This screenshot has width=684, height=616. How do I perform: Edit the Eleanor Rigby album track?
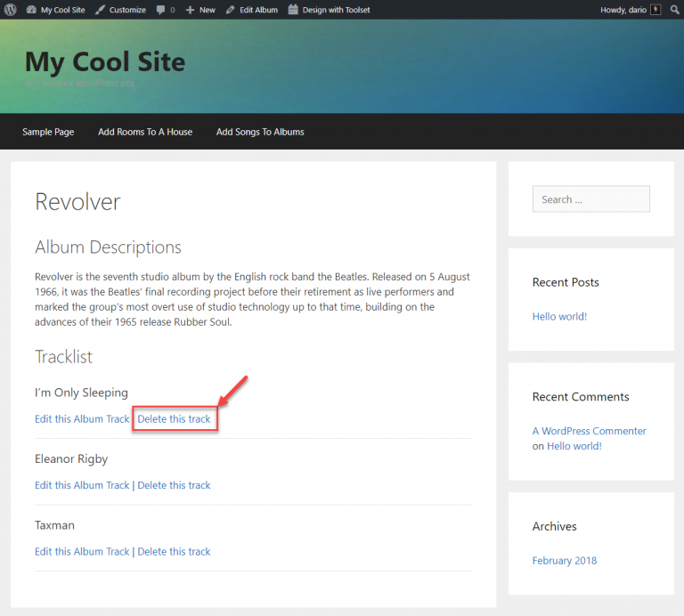(82, 485)
